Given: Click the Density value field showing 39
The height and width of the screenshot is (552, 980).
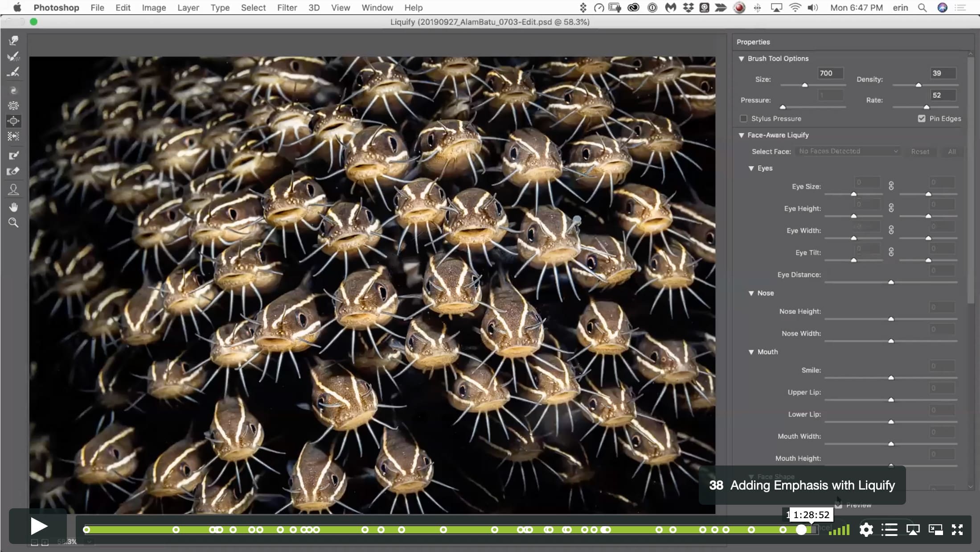Looking at the screenshot, I should 943,73.
